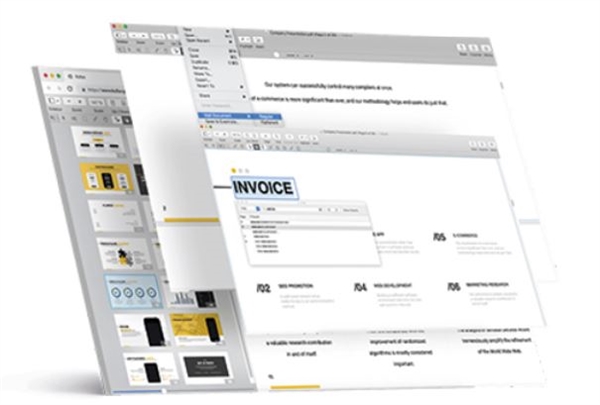Viewport: 600px width, 405px height.
Task: Select the light-blue circles slide thumbnail
Action: pyautogui.click(x=132, y=292)
